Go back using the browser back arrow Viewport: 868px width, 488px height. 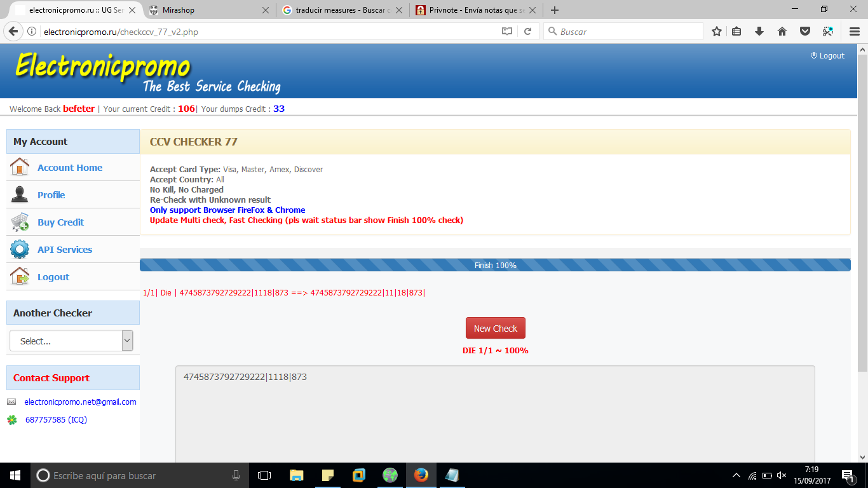(13, 31)
